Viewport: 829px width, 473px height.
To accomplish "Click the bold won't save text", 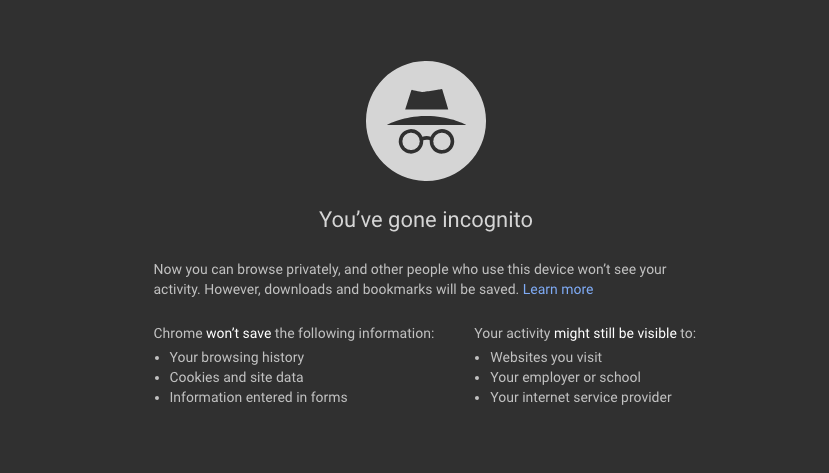I will pyautogui.click(x=238, y=333).
